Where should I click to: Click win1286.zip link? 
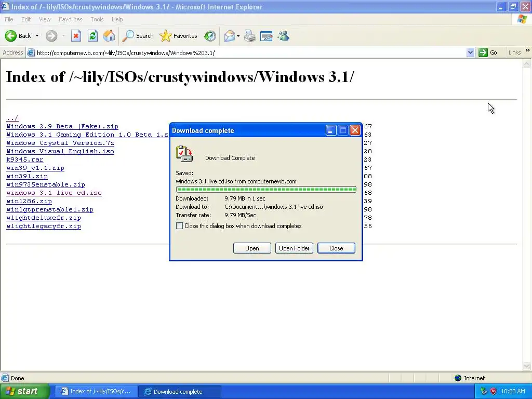[x=29, y=201]
